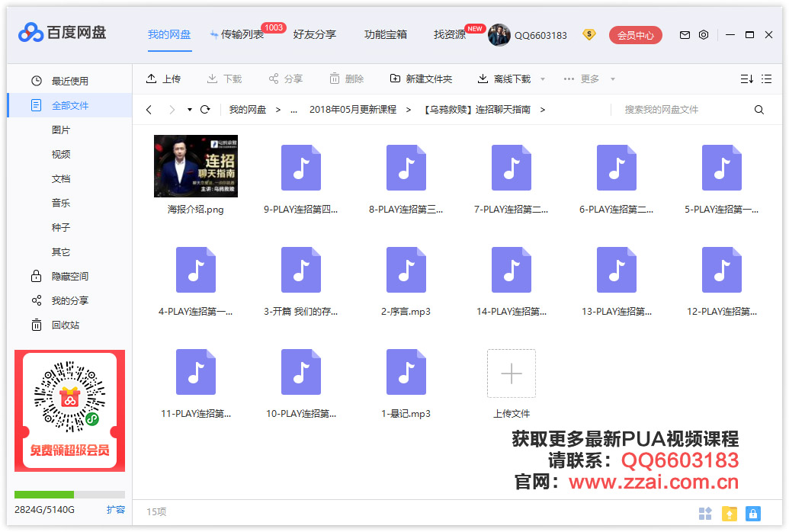This screenshot has width=789, height=532.
Task: Open the sort order icon
Action: pos(747,79)
